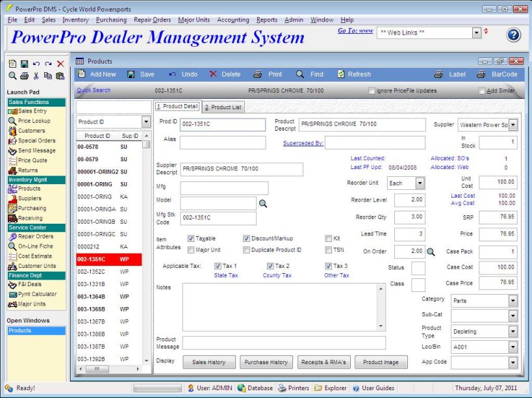Enable the Kit item attribute
This screenshot has height=398, width=532.
[330, 238]
